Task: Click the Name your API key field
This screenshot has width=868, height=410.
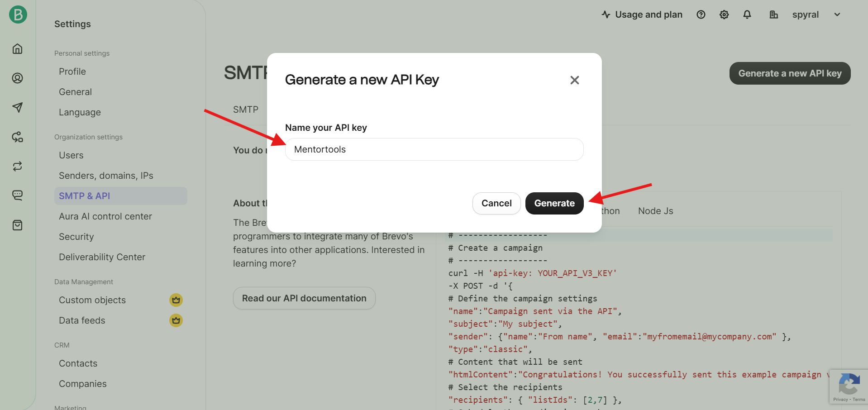Action: click(x=434, y=149)
